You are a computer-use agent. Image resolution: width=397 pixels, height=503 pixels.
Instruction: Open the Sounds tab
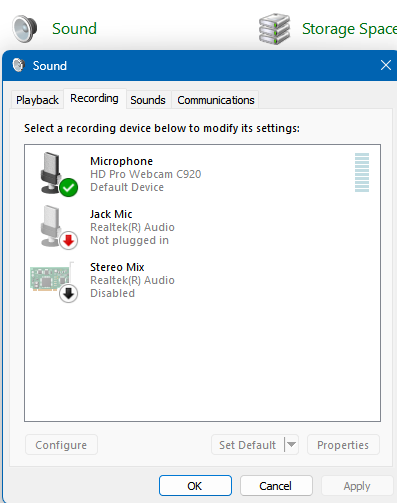(148, 100)
